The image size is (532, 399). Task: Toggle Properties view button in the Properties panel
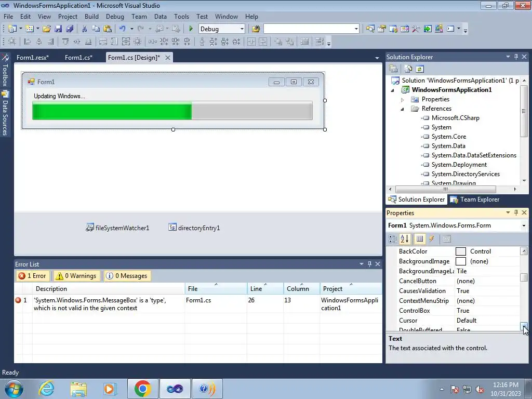[x=420, y=239]
